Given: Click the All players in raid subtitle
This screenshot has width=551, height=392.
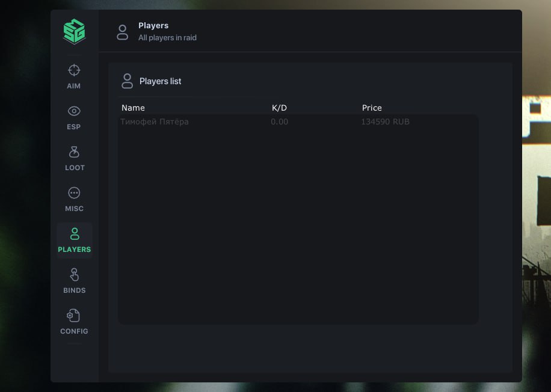Looking at the screenshot, I should coord(167,38).
